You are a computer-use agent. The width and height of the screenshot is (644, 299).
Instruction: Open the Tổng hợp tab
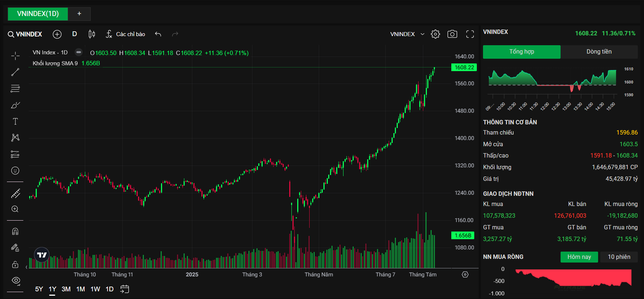tap(522, 52)
